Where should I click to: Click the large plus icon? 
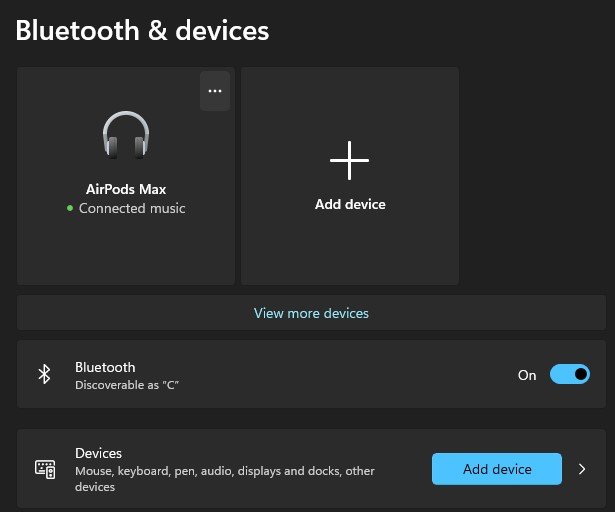click(349, 160)
